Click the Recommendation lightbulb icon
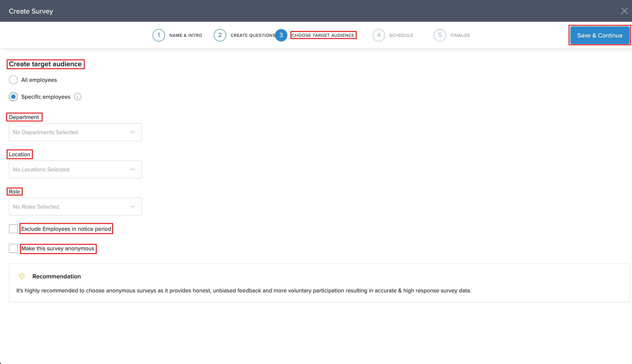Image resolution: width=632 pixels, height=364 pixels. tap(22, 276)
